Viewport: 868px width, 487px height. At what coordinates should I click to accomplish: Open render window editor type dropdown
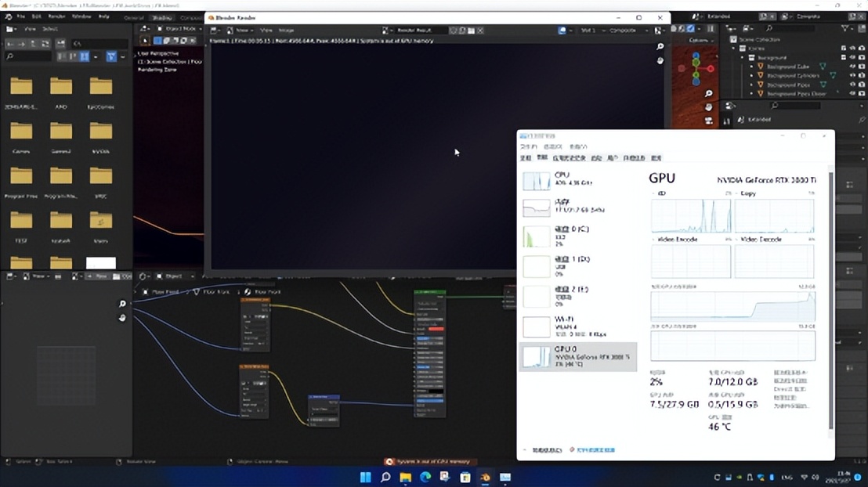(216, 31)
